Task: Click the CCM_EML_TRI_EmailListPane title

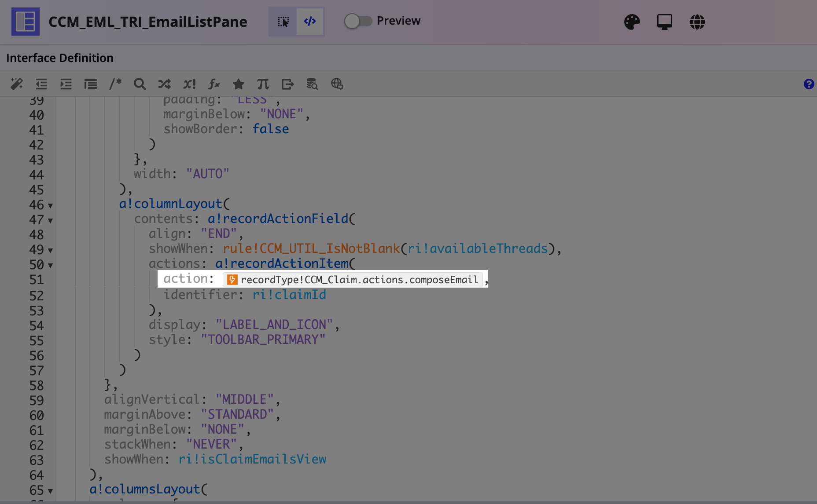Action: [148, 22]
